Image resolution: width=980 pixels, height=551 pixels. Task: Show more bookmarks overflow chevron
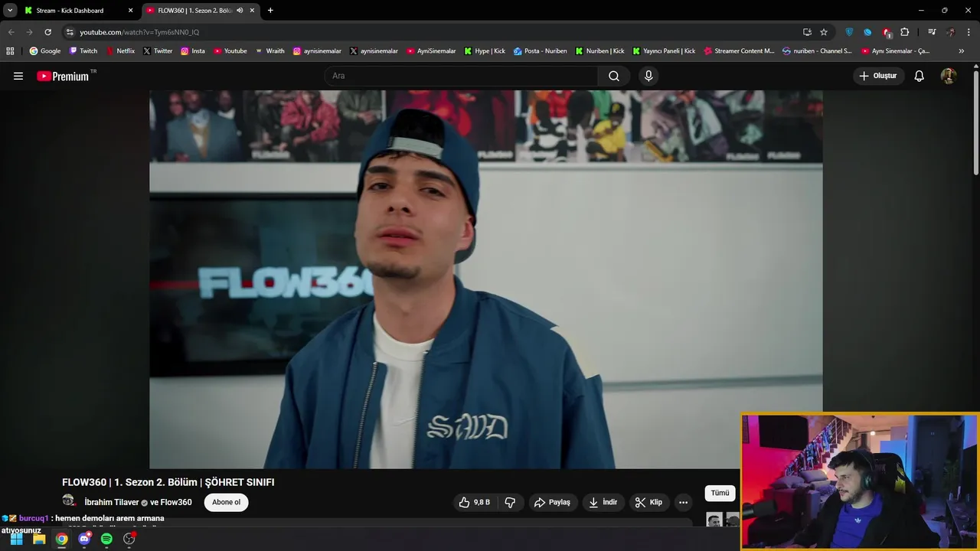click(962, 51)
